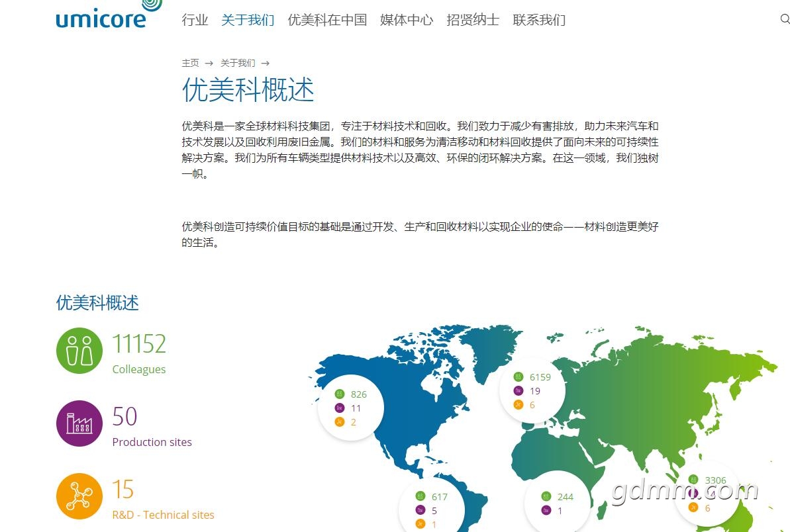This screenshot has width=790, height=532.
Task: Open the search magnifier icon
Action: [x=785, y=19]
